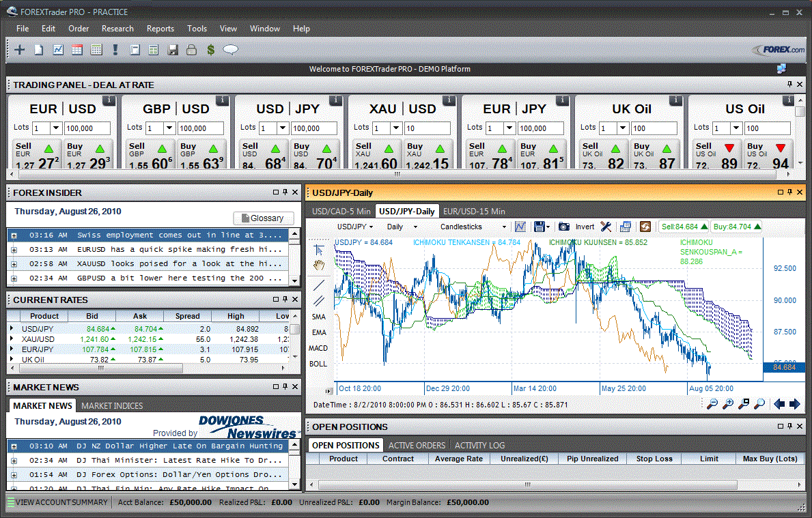
Task: Toggle pin on FOREX INSIDER panel
Action: coord(285,192)
